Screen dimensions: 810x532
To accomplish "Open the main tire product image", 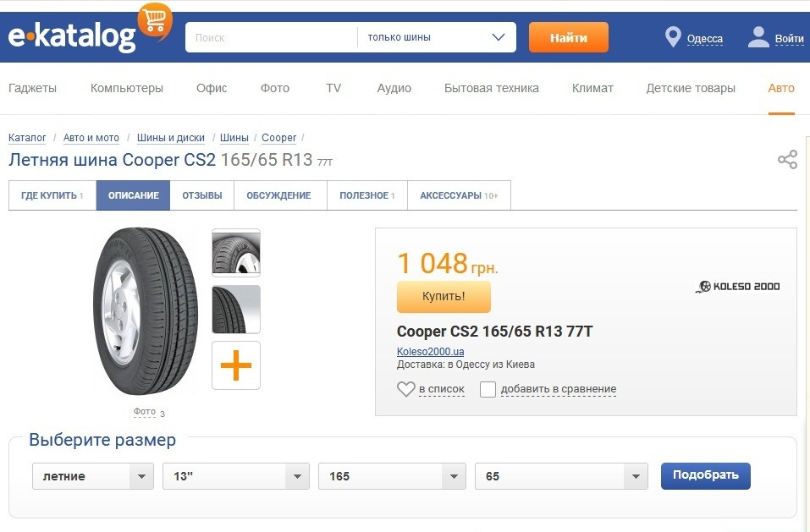I will pos(146,311).
